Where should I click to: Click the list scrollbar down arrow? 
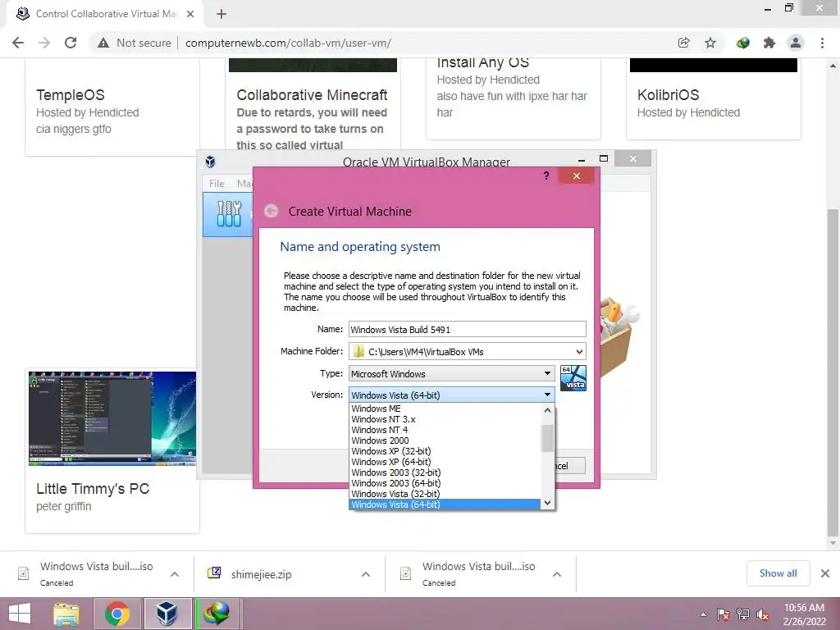(x=547, y=503)
